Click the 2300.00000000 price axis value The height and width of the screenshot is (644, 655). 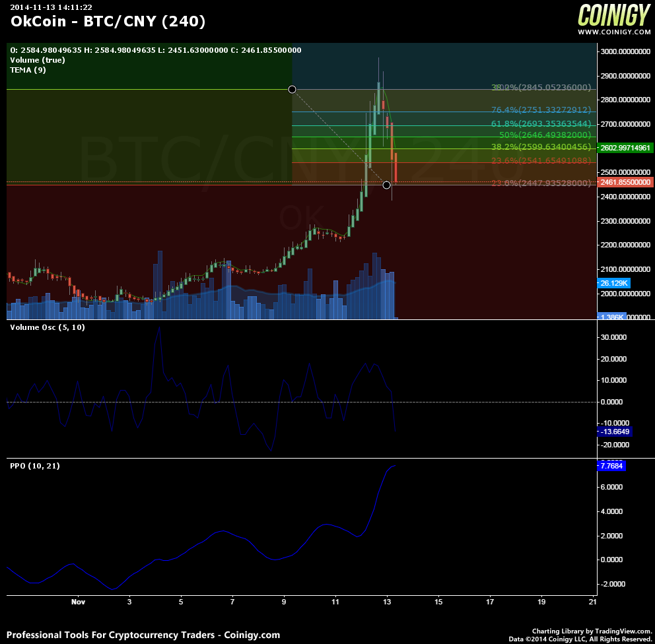pyautogui.click(x=625, y=221)
